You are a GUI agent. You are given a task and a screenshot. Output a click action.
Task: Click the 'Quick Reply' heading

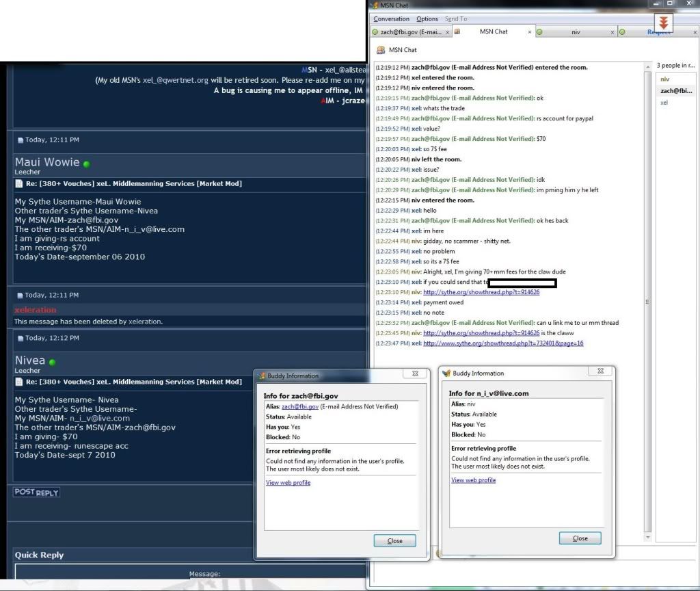(39, 555)
